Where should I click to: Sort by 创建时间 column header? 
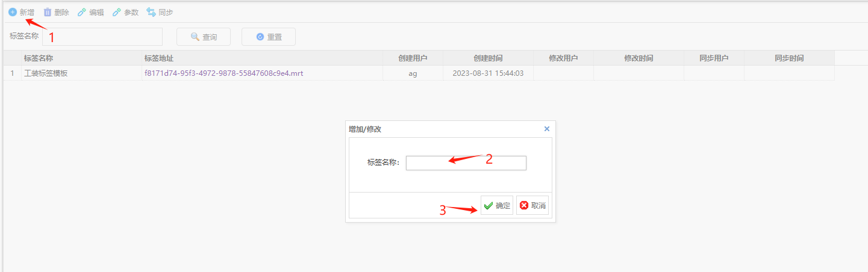point(488,58)
